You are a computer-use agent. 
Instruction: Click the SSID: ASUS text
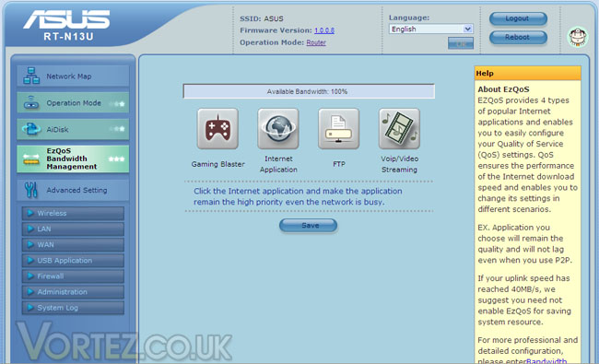262,18
